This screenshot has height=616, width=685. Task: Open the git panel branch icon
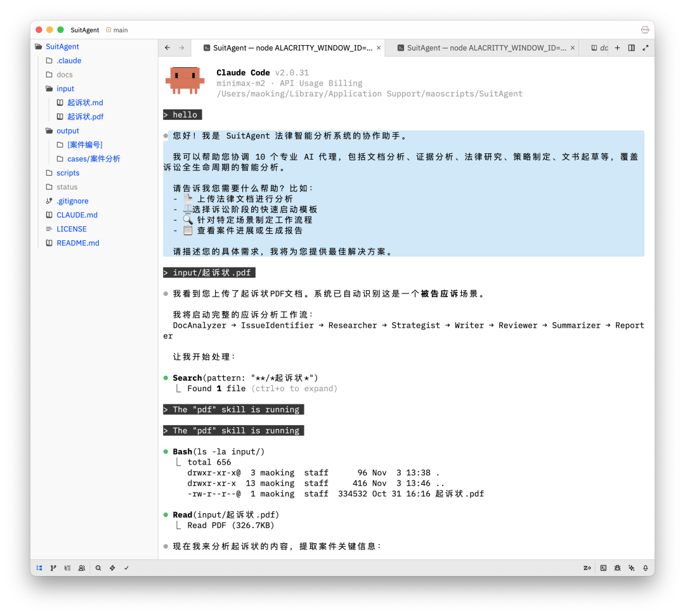coord(53,568)
